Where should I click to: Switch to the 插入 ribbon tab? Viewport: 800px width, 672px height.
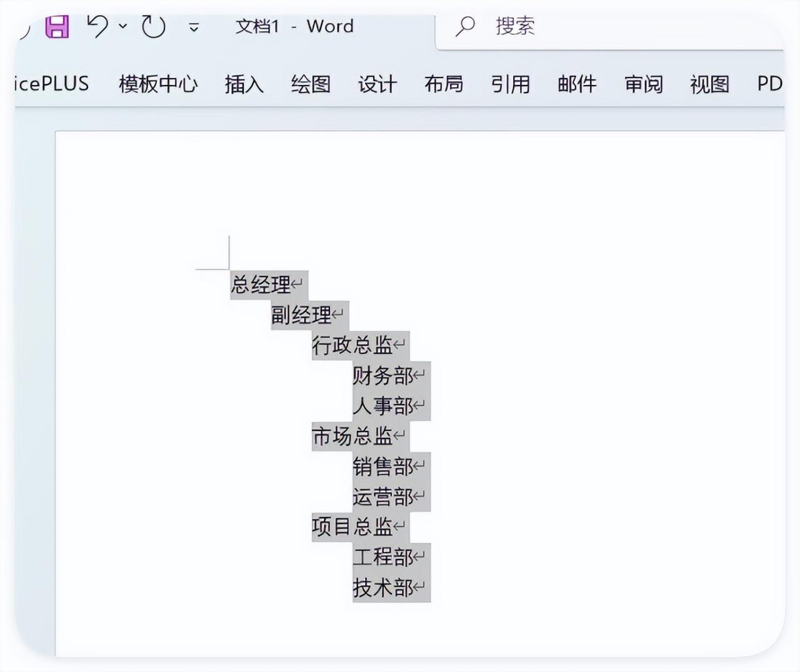243,84
